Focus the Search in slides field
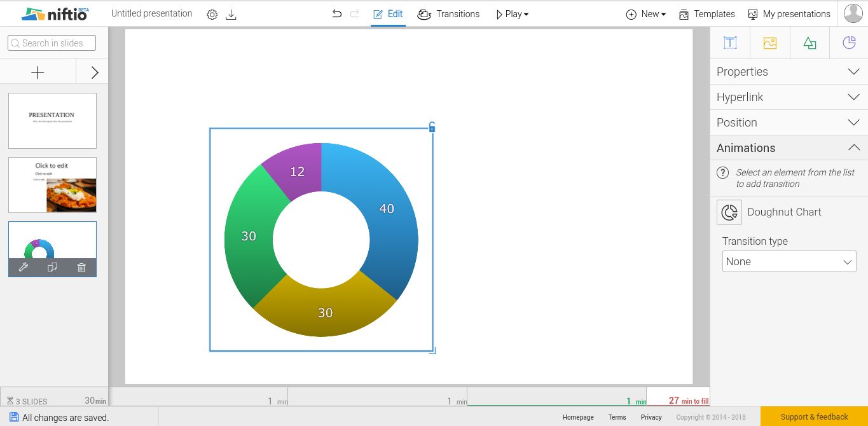 pyautogui.click(x=52, y=43)
